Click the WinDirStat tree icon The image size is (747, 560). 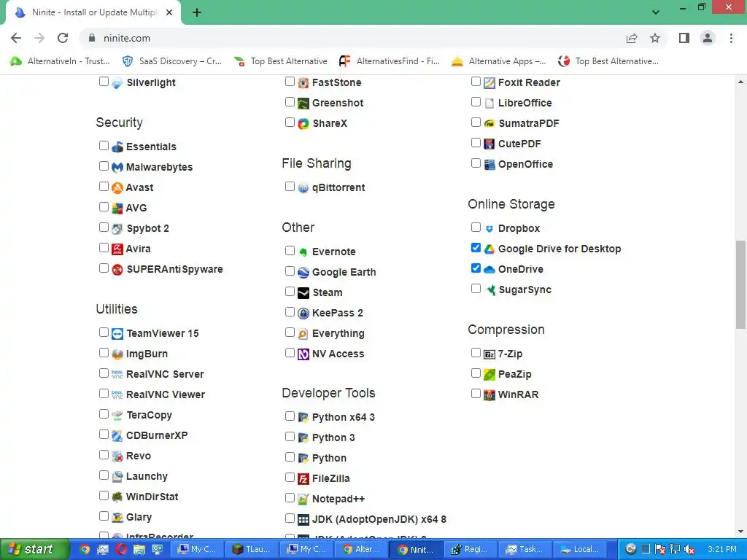(x=117, y=497)
